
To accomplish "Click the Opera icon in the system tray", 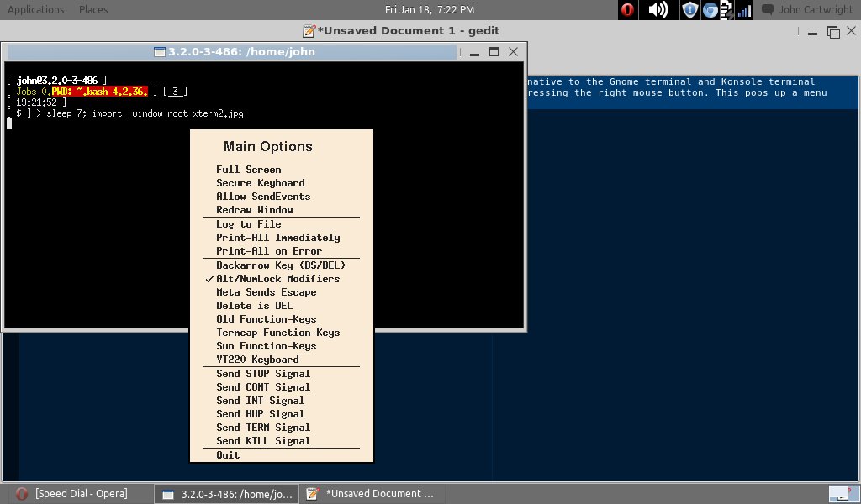I will click(x=627, y=10).
